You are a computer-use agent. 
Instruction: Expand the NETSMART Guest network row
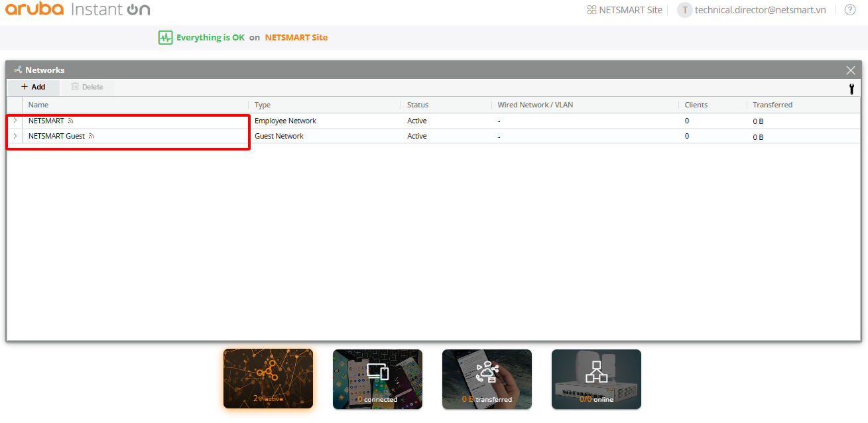click(x=15, y=136)
